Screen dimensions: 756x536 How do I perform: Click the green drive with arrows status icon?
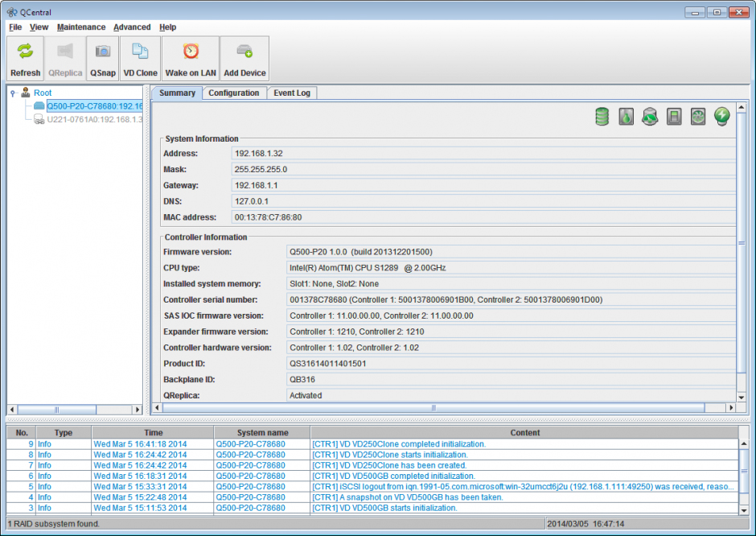pos(650,116)
